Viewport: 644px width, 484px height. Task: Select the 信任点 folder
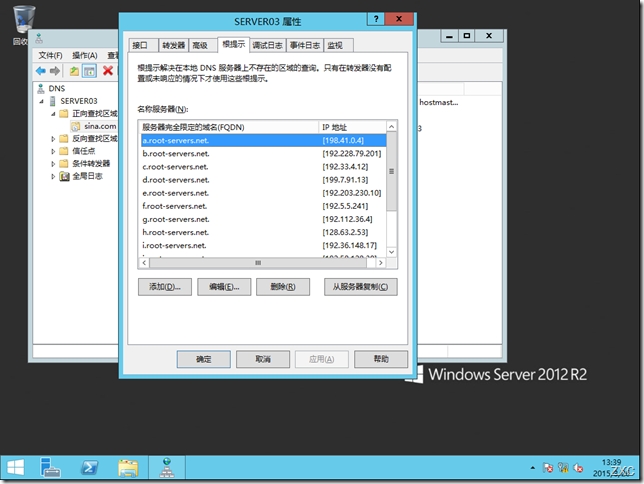point(83,151)
